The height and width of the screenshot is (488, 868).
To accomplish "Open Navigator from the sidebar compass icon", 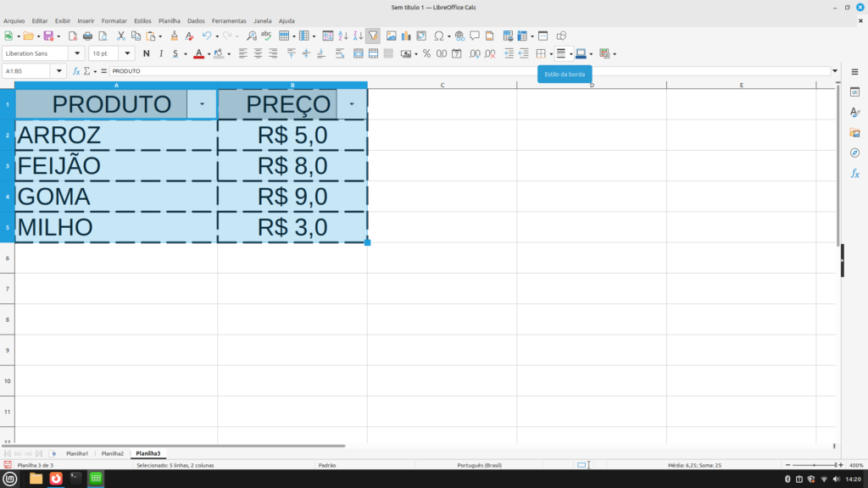I will click(854, 152).
